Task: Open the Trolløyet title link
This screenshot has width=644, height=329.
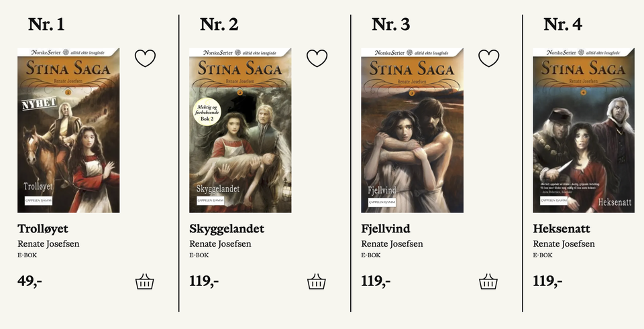Action: point(43,229)
